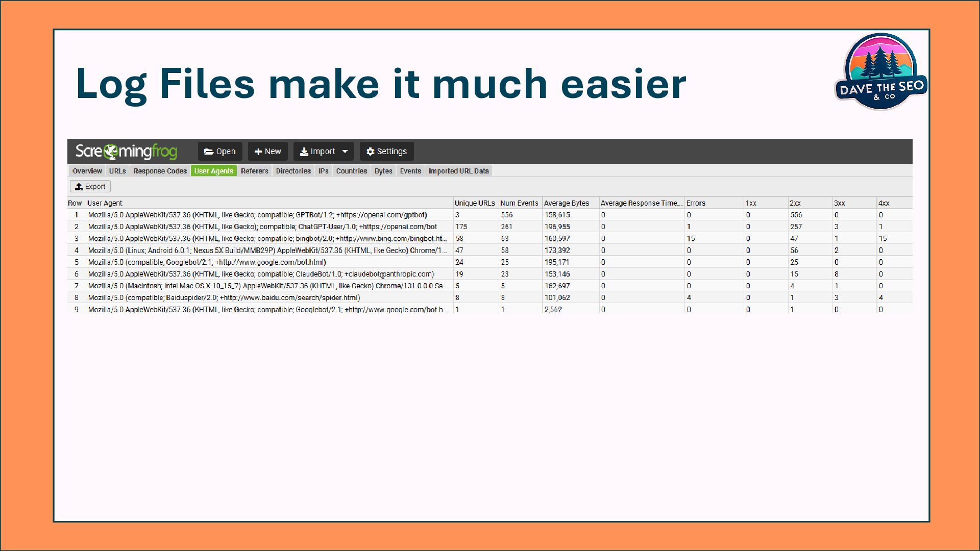
Task: Switch to the Overview tab
Action: [x=87, y=171]
